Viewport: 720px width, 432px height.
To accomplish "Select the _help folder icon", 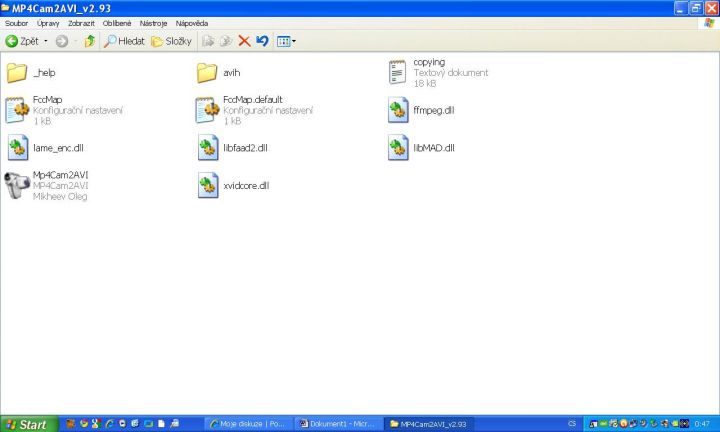I will [x=17, y=73].
